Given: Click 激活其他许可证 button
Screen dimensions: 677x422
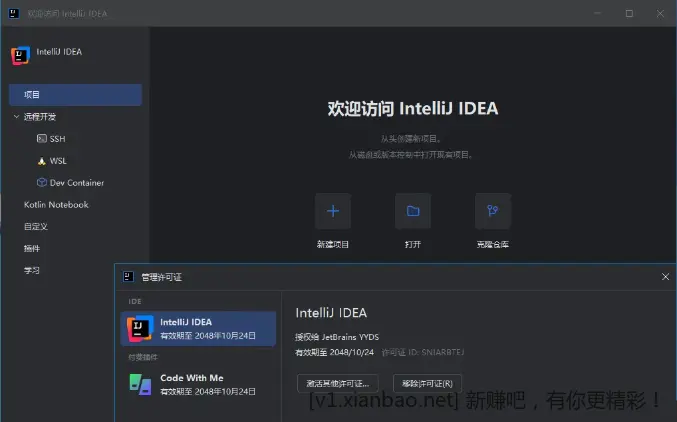Looking at the screenshot, I should (338, 384).
